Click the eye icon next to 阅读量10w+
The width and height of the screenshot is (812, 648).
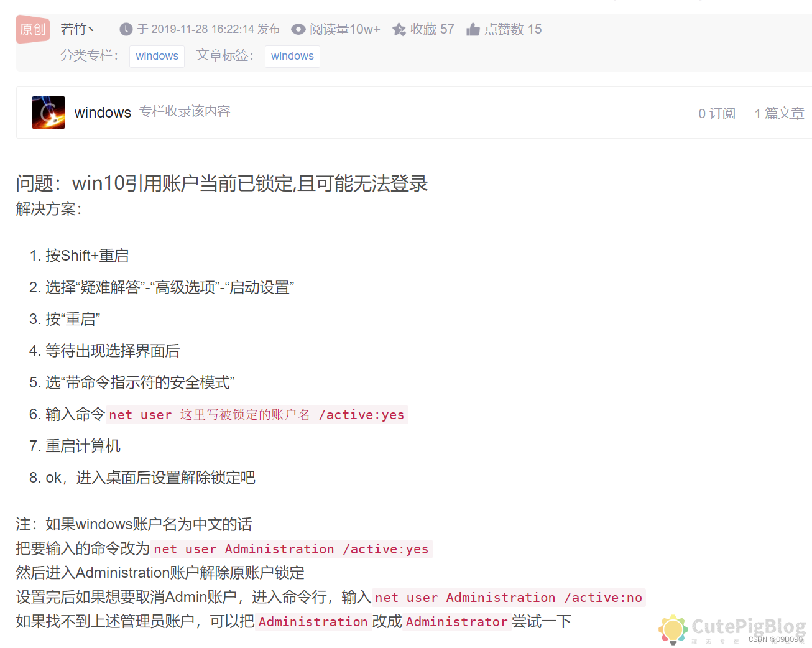point(298,29)
